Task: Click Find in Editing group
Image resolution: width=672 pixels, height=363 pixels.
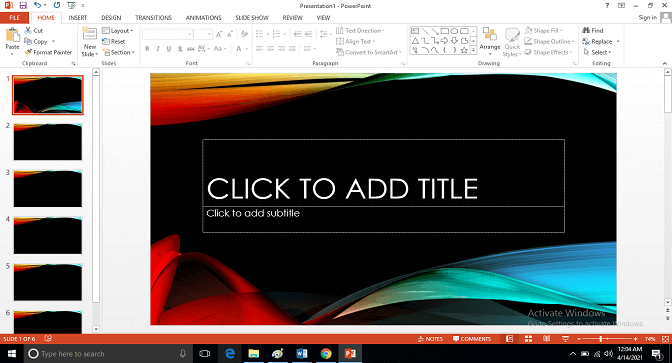Action: coord(593,30)
